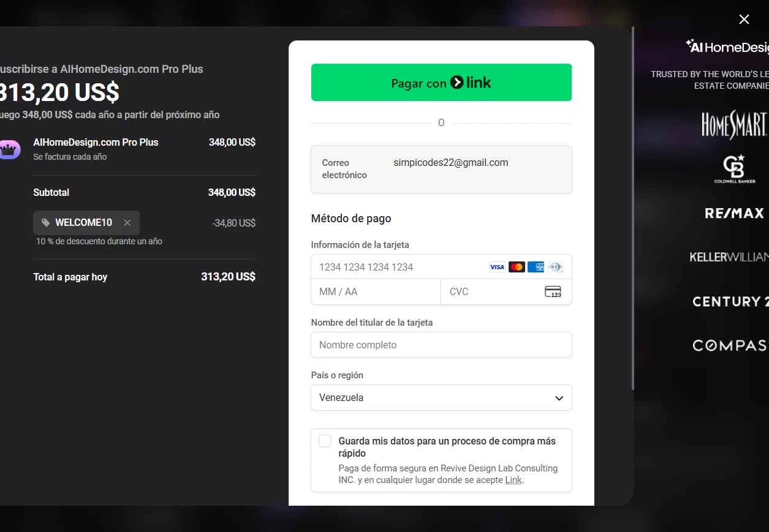Enable saving my data for faster checkout
Image resolution: width=769 pixels, height=532 pixels.
tap(325, 441)
